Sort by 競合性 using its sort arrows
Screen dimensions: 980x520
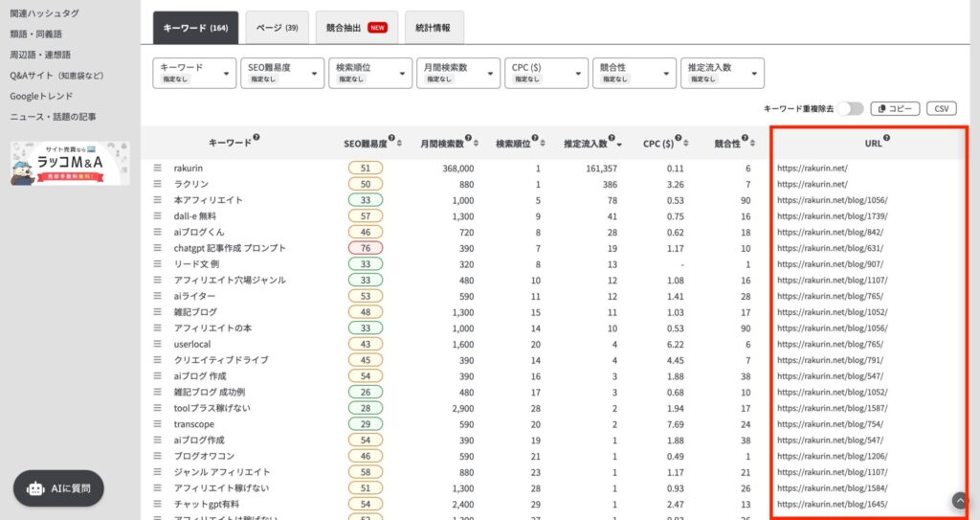pos(752,144)
